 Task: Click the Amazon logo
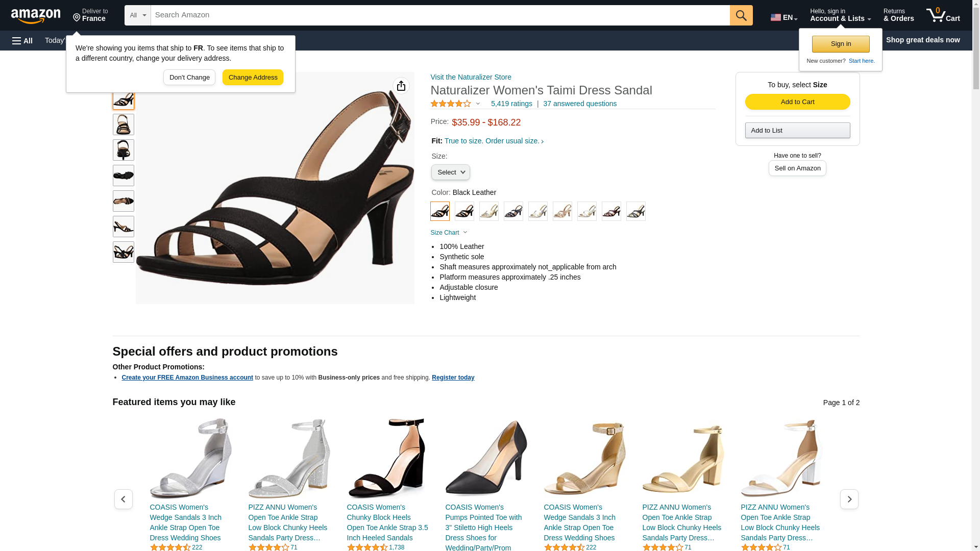(36, 16)
